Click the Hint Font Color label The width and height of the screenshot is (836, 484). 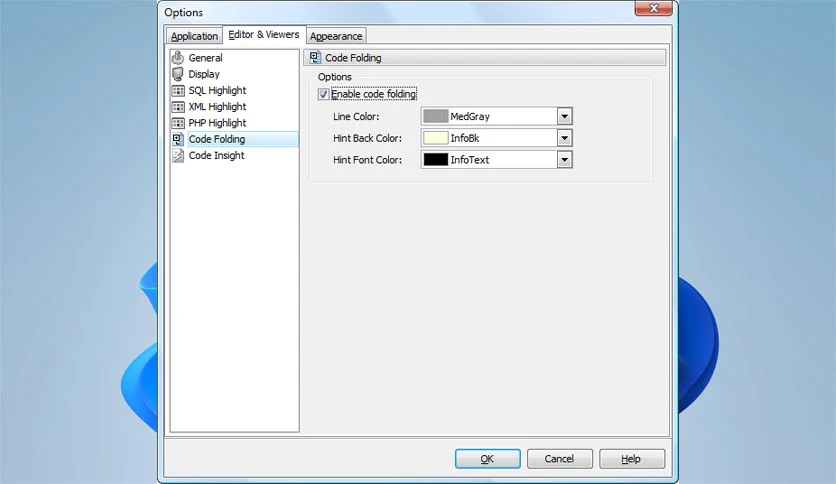point(367,159)
